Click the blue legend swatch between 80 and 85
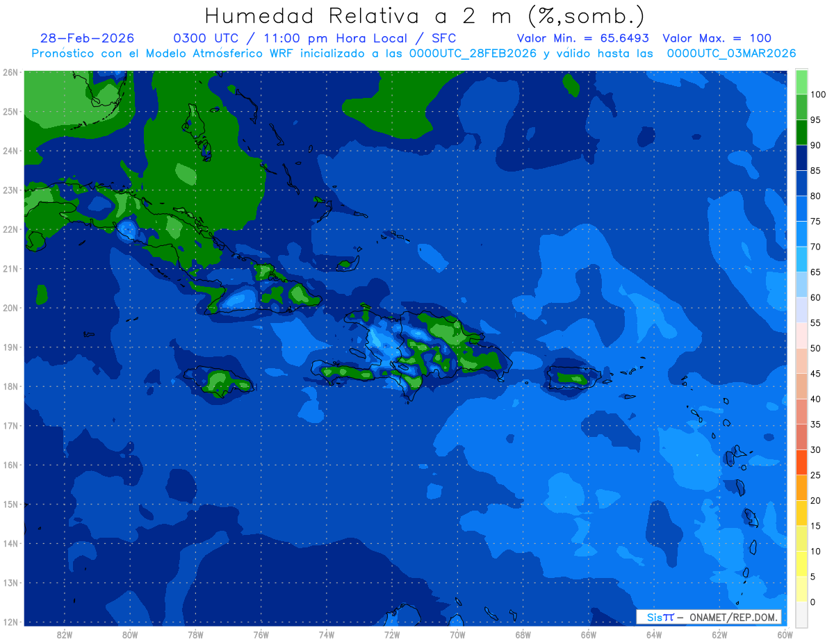Viewport: 834px width, 644px height. (x=801, y=183)
